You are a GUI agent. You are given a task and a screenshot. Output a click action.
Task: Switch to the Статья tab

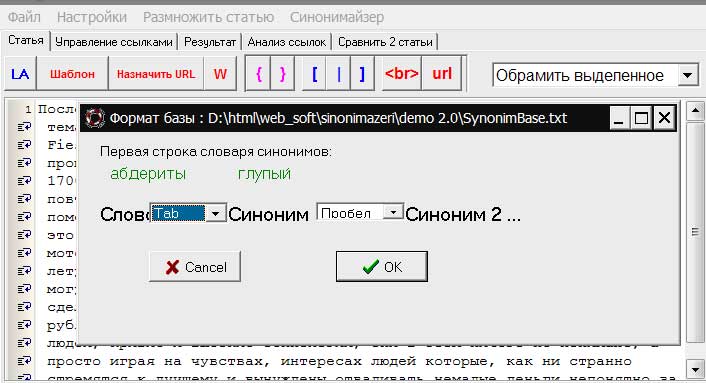coord(26,41)
